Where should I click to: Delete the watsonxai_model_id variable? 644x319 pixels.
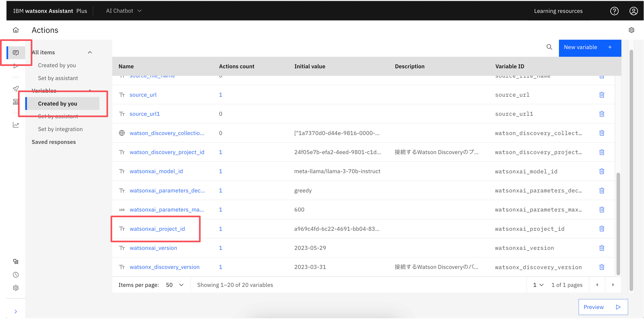click(601, 171)
